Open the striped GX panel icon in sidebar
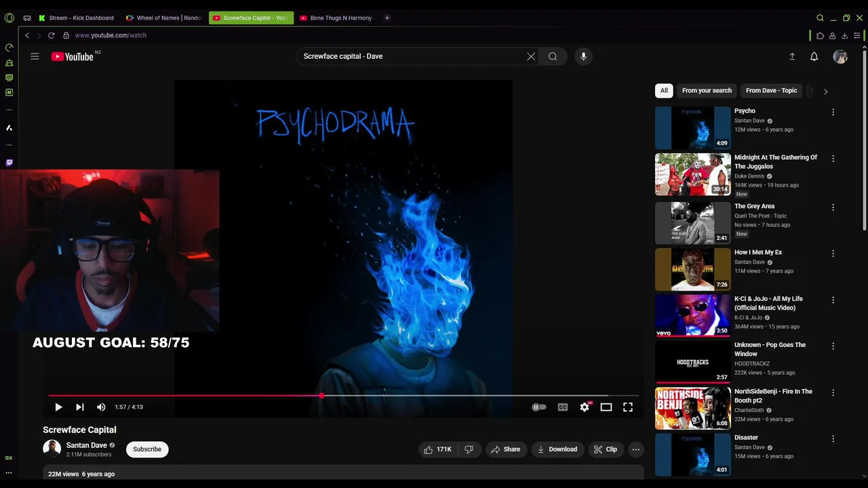This screenshot has width=868, height=488. 9,77
